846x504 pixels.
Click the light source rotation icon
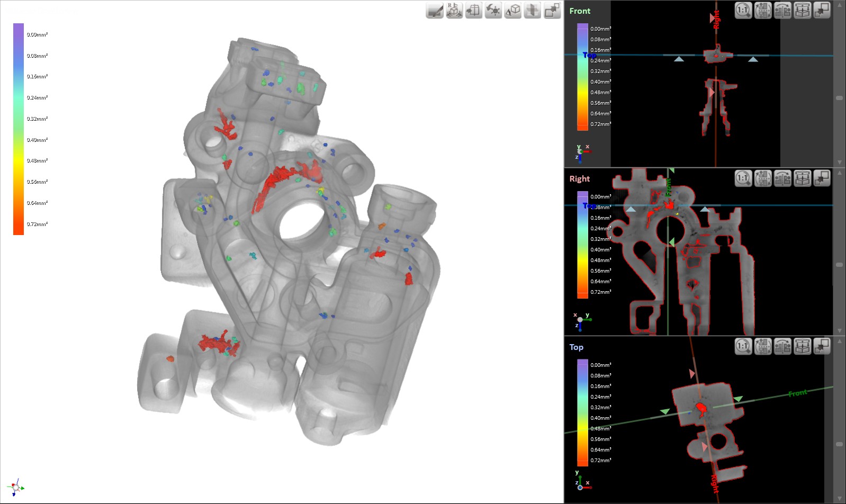(493, 11)
